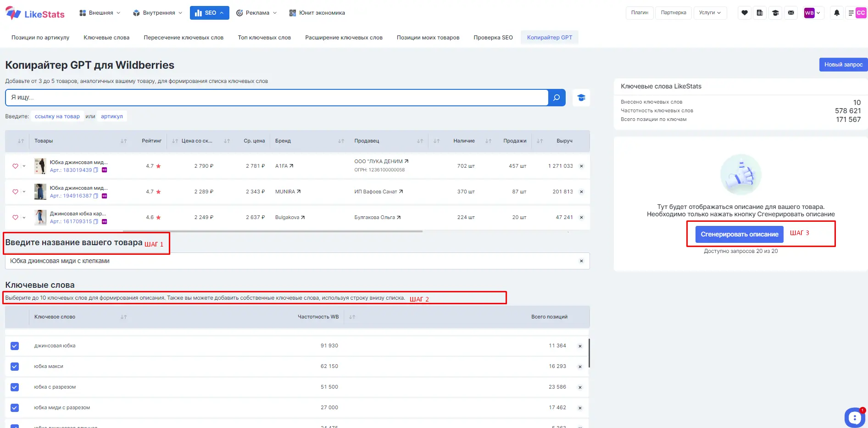Sort keywords by Частотность WB column

(x=352, y=317)
